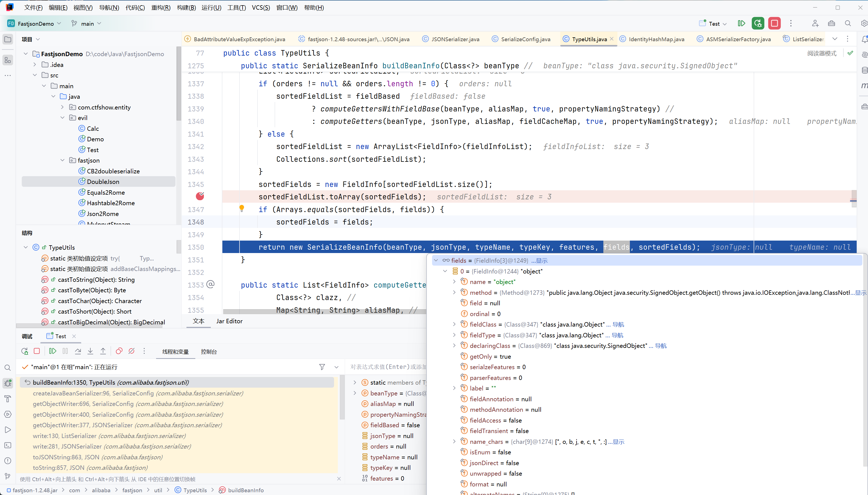Screen dimensions: 868x495
Task: Open the Code With Me user icon
Action: (815, 23)
